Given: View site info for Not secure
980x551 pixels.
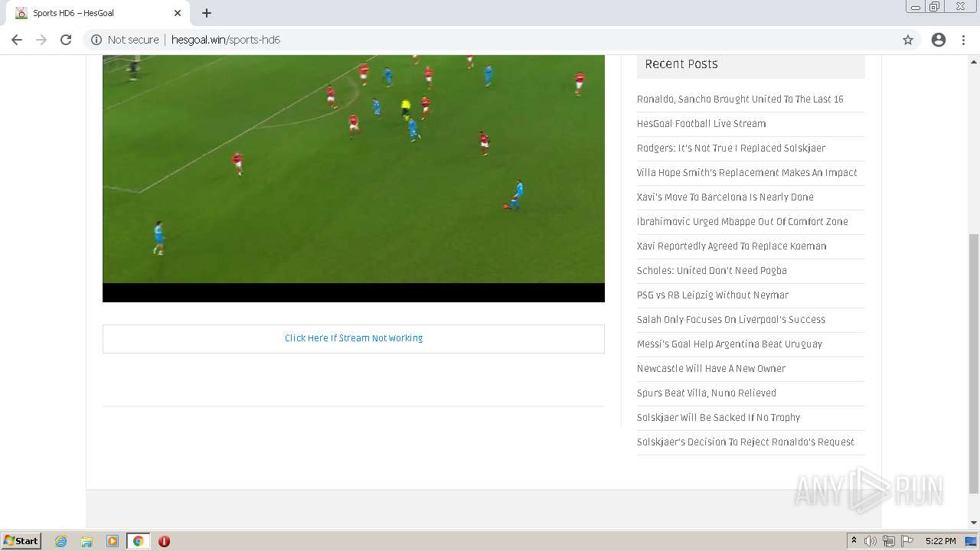Looking at the screenshot, I should pos(125,40).
